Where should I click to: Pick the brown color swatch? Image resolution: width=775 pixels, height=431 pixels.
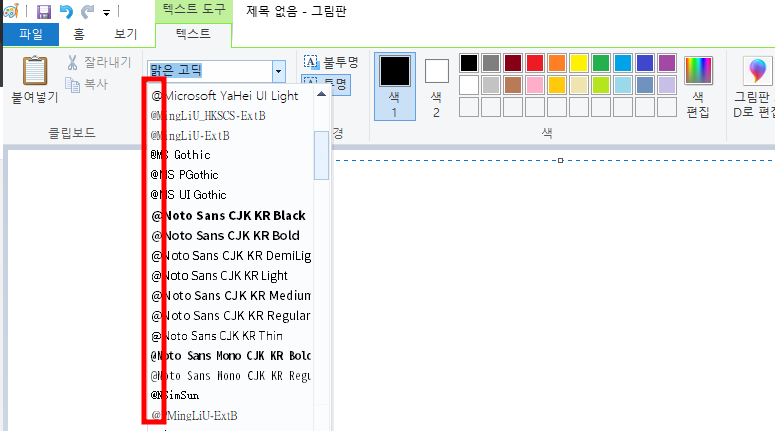tap(513, 85)
